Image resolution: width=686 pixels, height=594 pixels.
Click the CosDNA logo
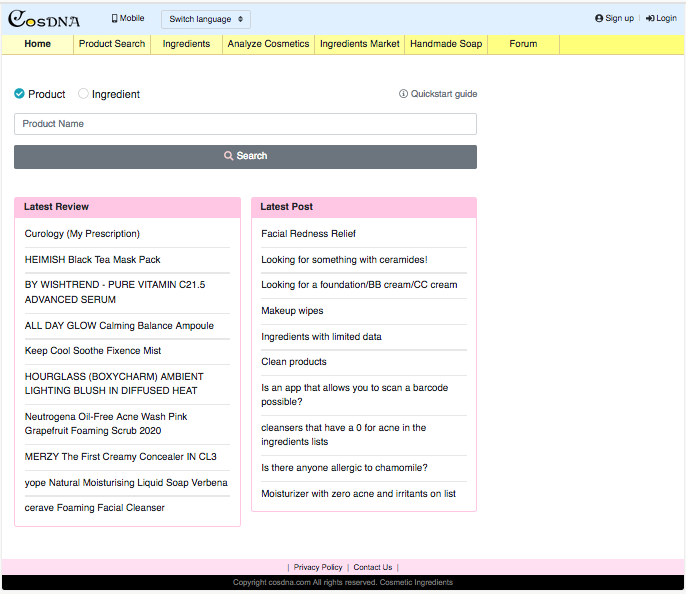click(44, 19)
